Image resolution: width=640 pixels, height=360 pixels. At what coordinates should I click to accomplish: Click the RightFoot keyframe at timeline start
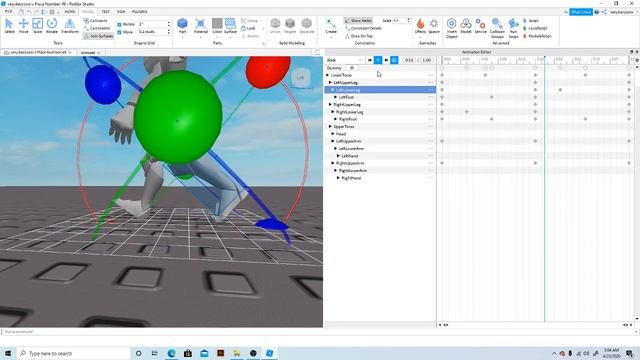[442, 119]
